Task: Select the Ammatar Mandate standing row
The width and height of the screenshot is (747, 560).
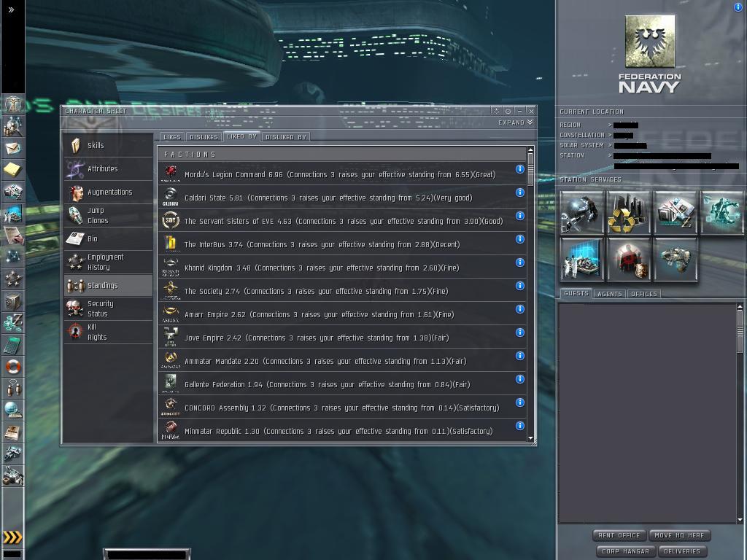Action: pyautogui.click(x=342, y=361)
